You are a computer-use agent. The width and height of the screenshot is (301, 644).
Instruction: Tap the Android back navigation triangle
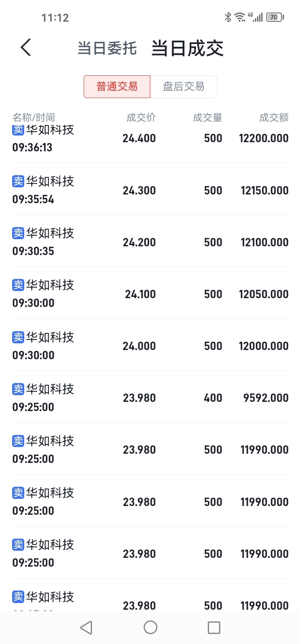click(86, 627)
